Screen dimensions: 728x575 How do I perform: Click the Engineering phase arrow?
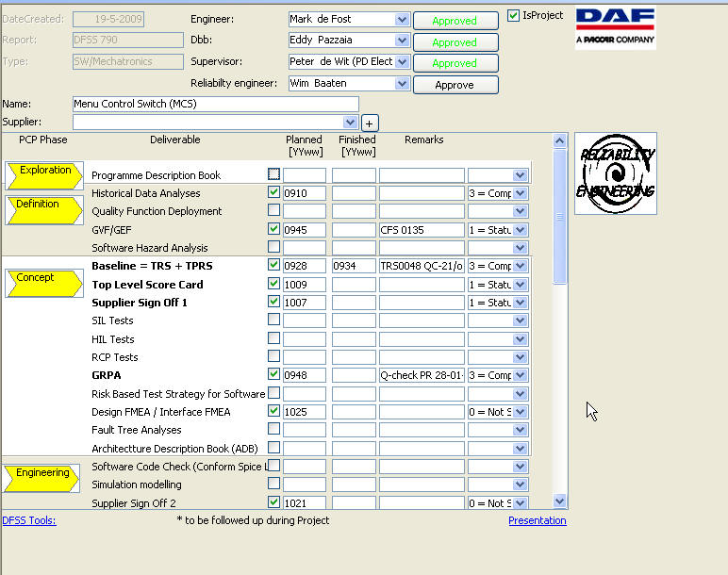click(x=41, y=478)
